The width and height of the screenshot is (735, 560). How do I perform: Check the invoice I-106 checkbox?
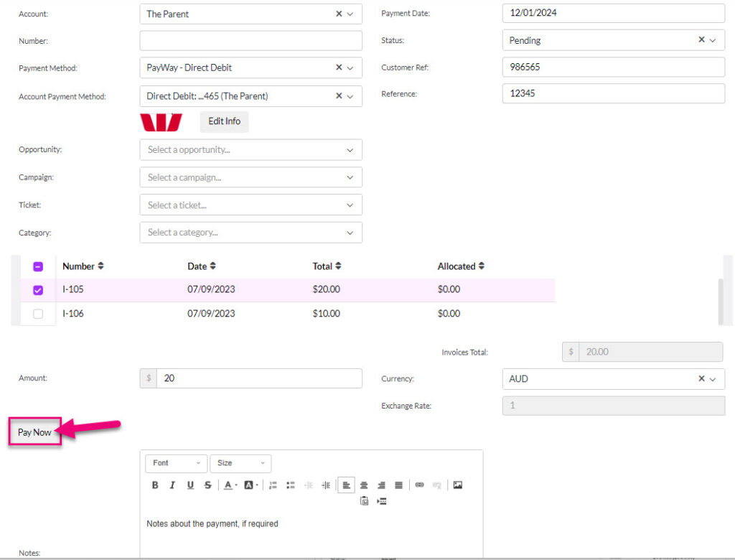(x=38, y=314)
